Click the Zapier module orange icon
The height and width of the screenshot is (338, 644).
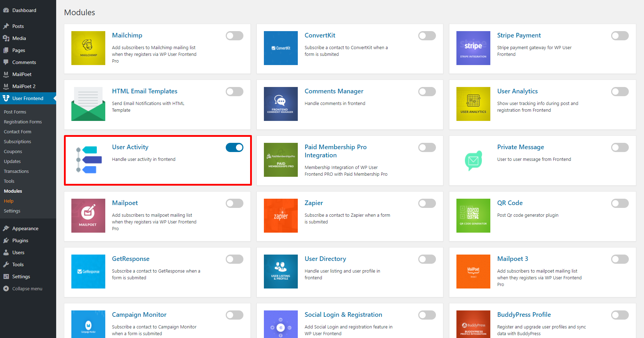281,216
